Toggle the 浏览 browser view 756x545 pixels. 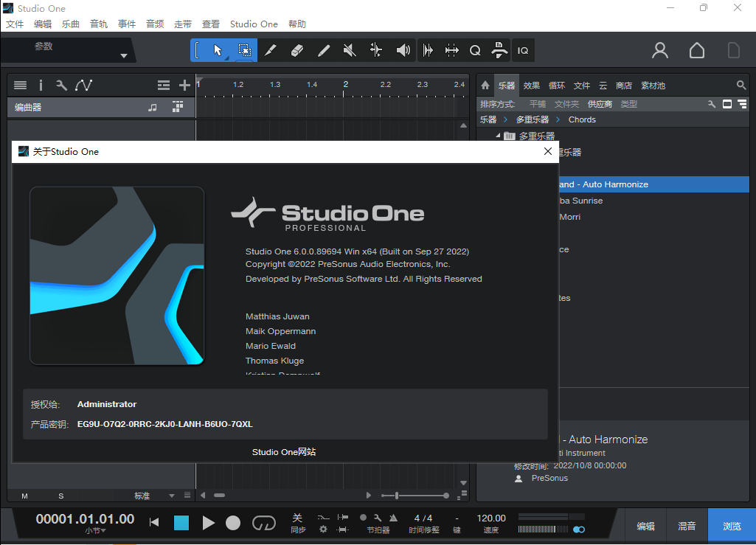[732, 526]
